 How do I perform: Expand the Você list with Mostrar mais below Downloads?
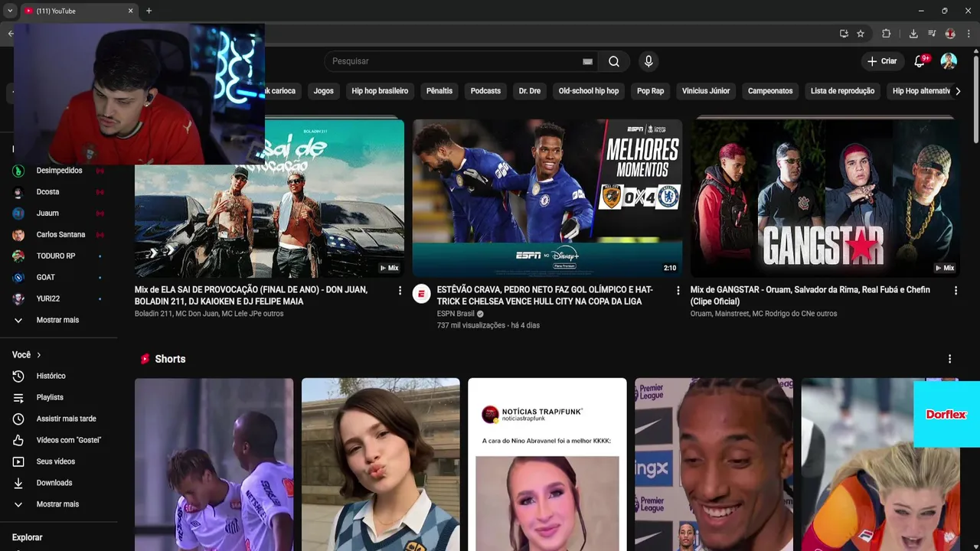tap(58, 504)
